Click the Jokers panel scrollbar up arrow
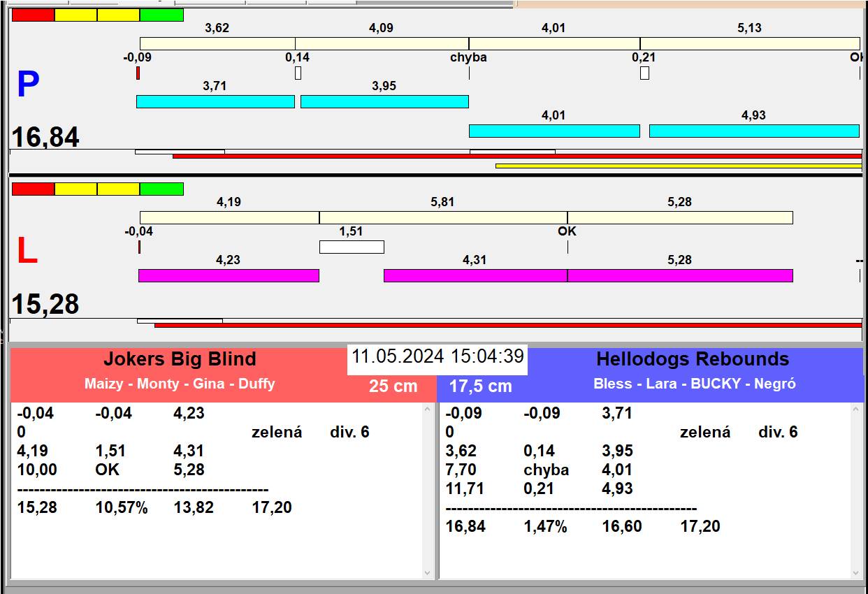 pos(428,410)
